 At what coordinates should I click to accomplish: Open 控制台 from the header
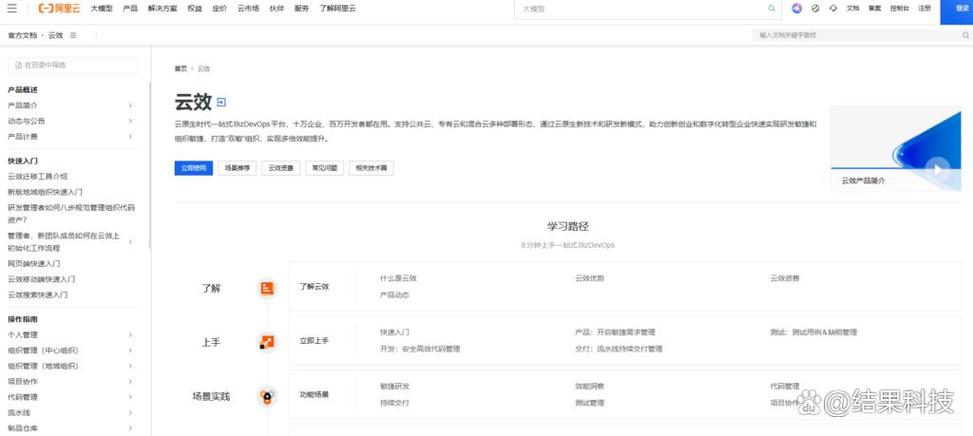tap(899, 9)
